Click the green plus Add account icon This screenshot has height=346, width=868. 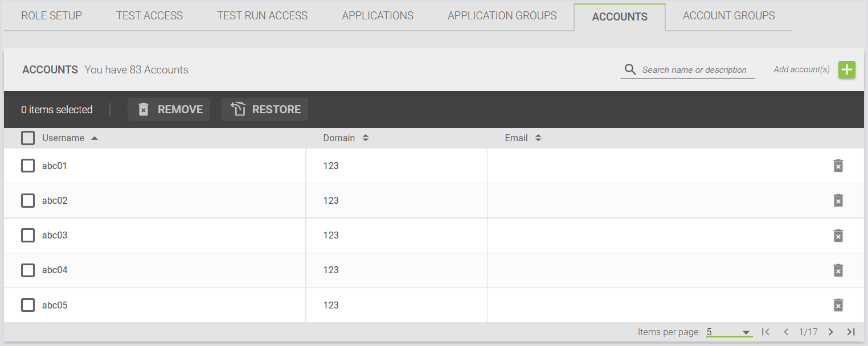point(847,70)
